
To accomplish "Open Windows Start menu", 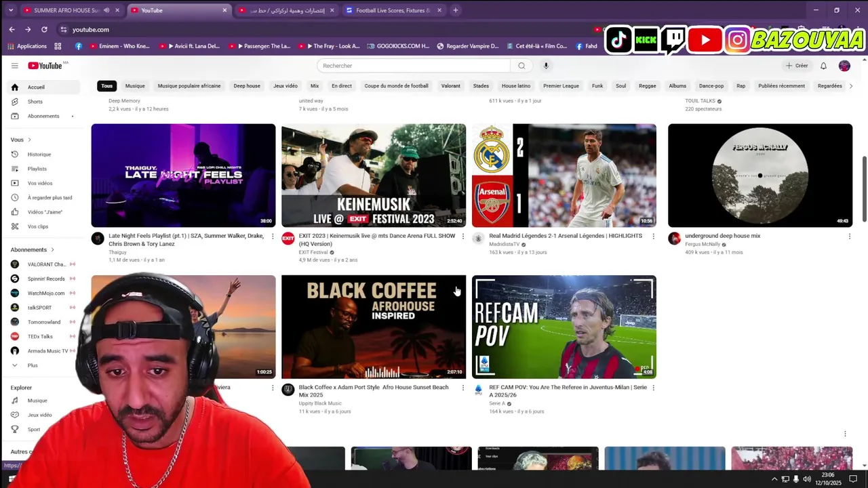I will (12, 479).
